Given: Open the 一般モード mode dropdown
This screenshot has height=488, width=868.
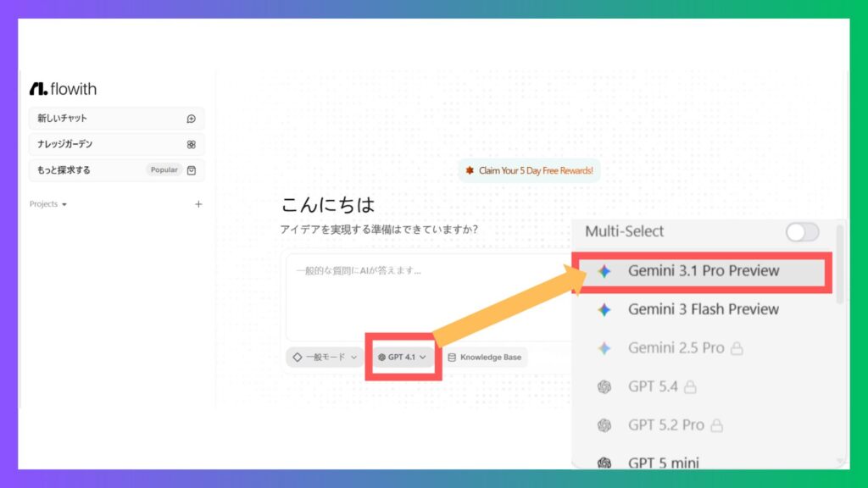Looking at the screenshot, I should click(x=325, y=358).
